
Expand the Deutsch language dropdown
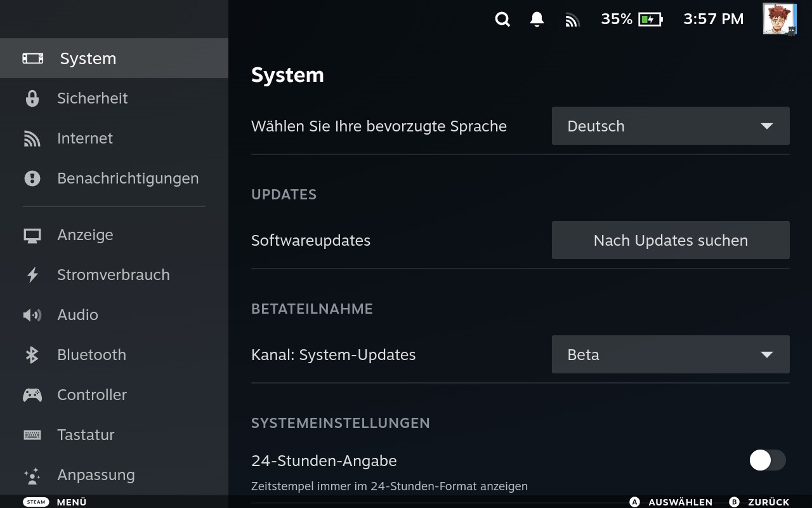click(671, 126)
